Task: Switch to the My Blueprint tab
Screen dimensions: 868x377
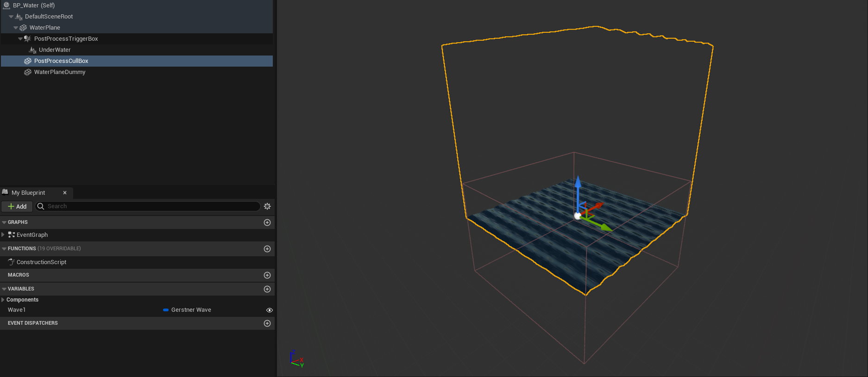Action: [x=28, y=193]
